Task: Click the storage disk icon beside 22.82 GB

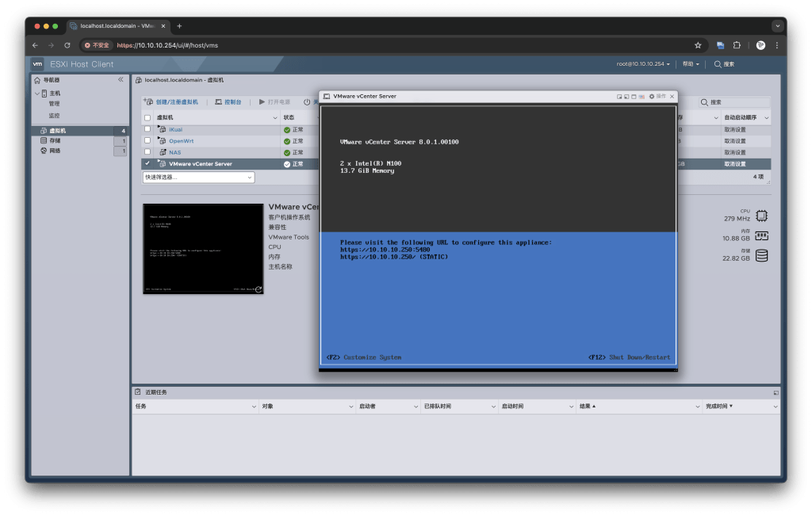Action: click(761, 256)
